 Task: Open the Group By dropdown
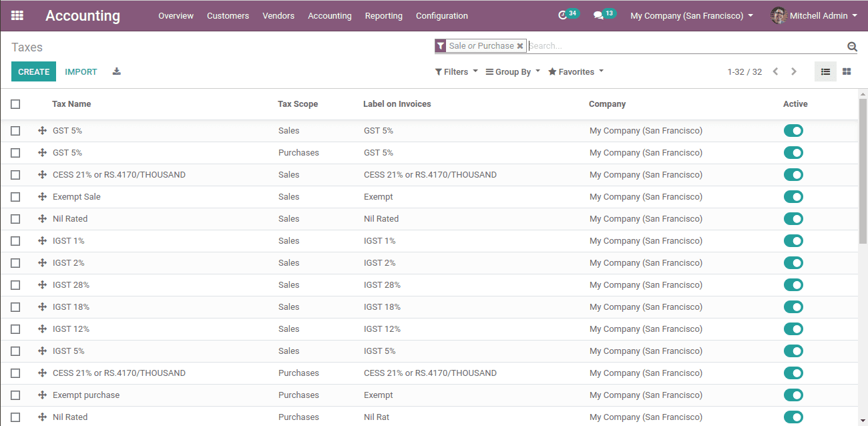(513, 71)
